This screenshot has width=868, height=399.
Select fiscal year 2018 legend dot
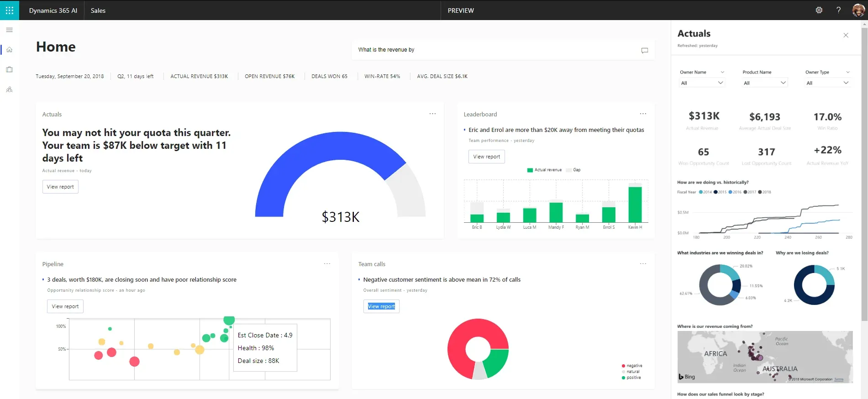pyautogui.click(x=760, y=192)
